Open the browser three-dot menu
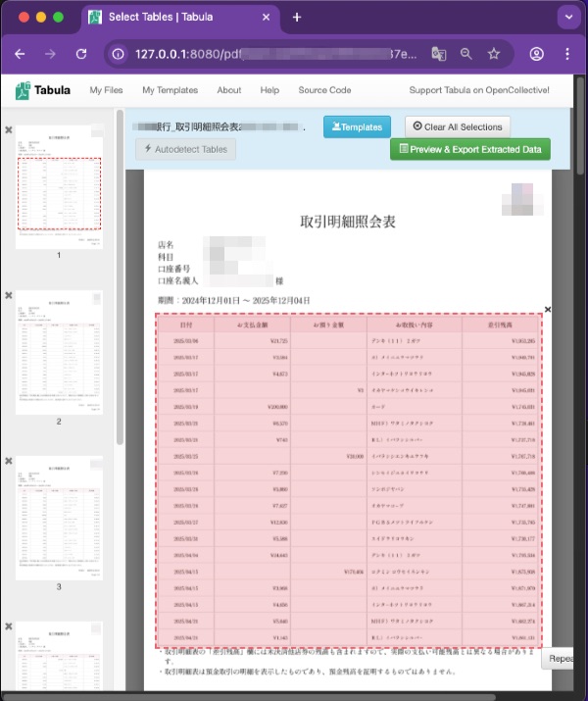 pyautogui.click(x=567, y=54)
